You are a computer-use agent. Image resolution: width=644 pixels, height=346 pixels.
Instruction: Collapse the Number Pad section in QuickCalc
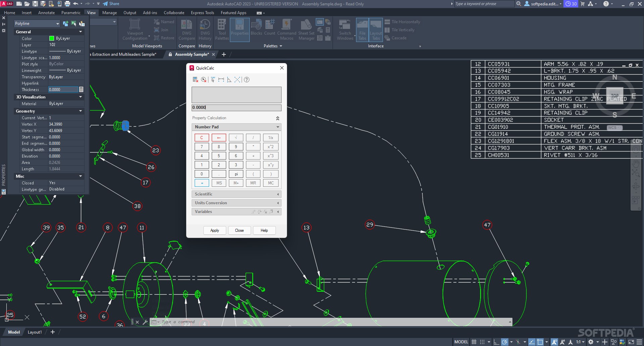(278, 127)
